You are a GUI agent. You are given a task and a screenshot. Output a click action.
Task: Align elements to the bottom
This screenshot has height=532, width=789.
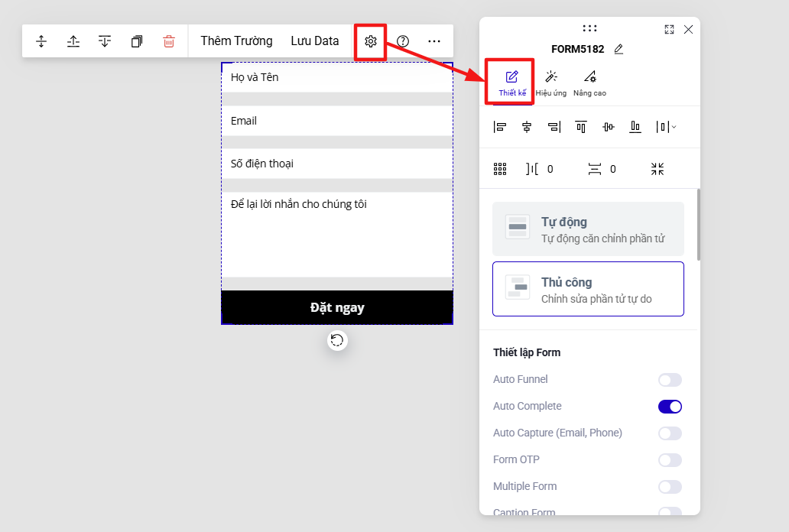(635, 127)
